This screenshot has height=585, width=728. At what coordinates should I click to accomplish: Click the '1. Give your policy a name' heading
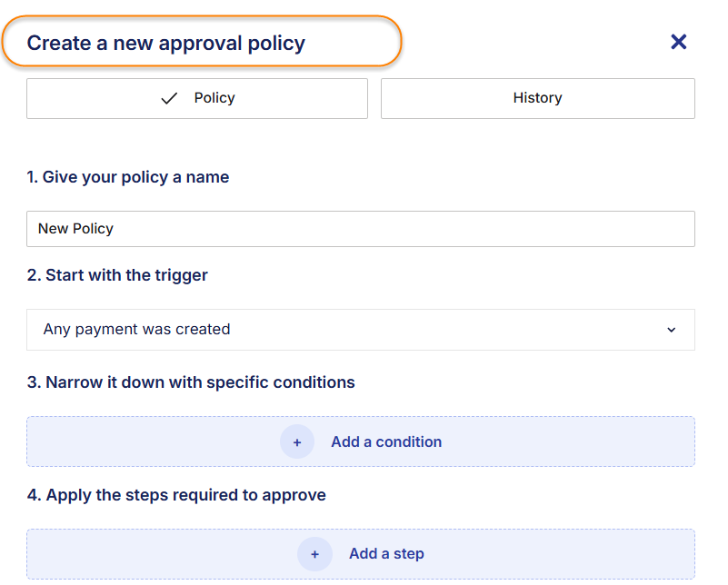pos(128,177)
